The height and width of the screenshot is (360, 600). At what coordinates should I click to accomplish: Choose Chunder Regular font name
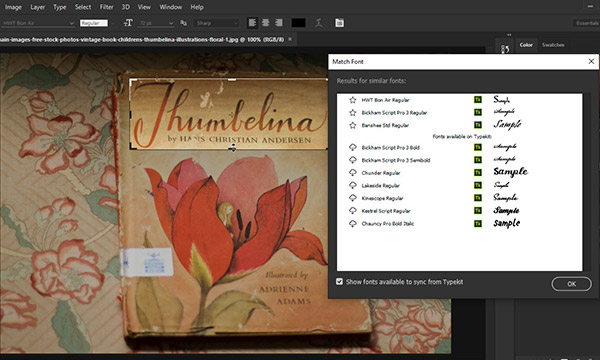(381, 173)
